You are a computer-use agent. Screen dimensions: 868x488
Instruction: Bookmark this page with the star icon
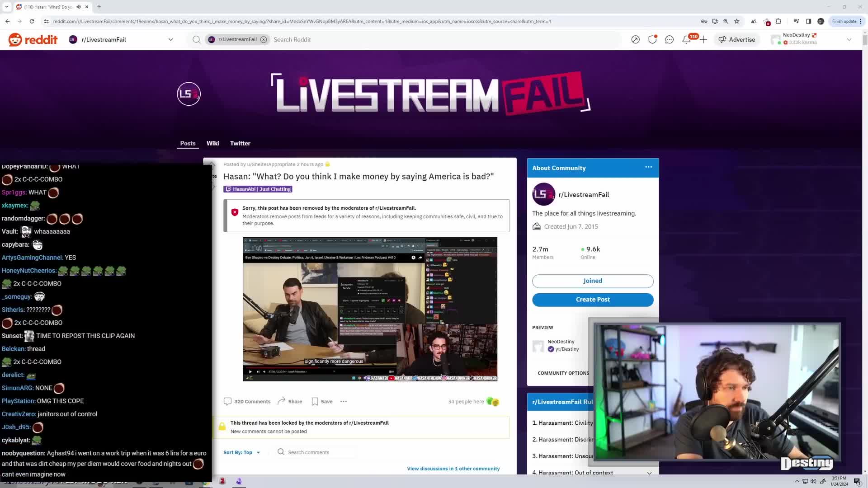click(737, 21)
